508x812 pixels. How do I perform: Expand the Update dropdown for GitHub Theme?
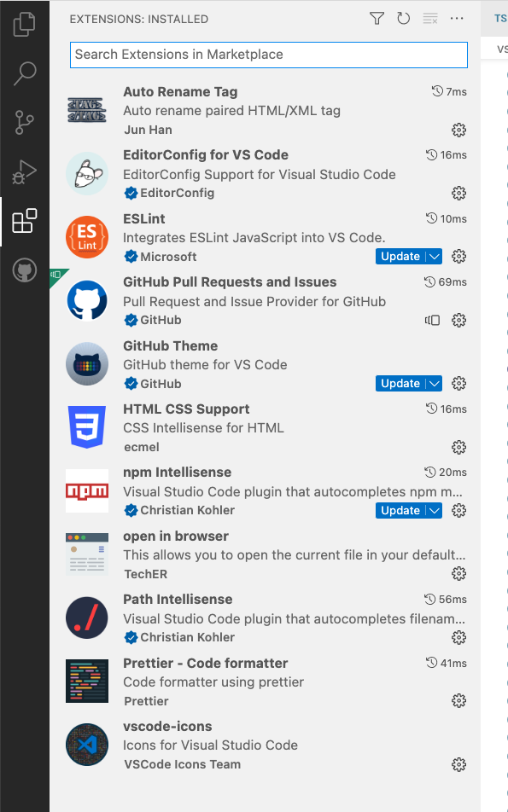(435, 383)
